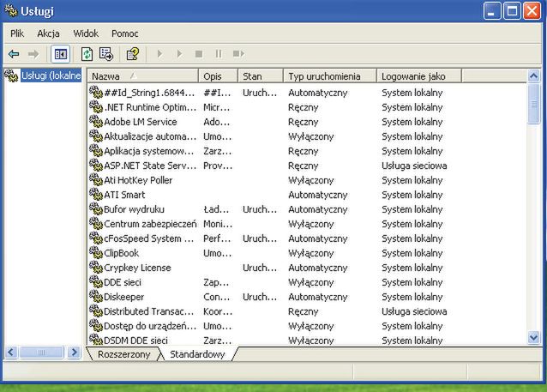
Task: Click the Start service play icon
Action: (159, 54)
